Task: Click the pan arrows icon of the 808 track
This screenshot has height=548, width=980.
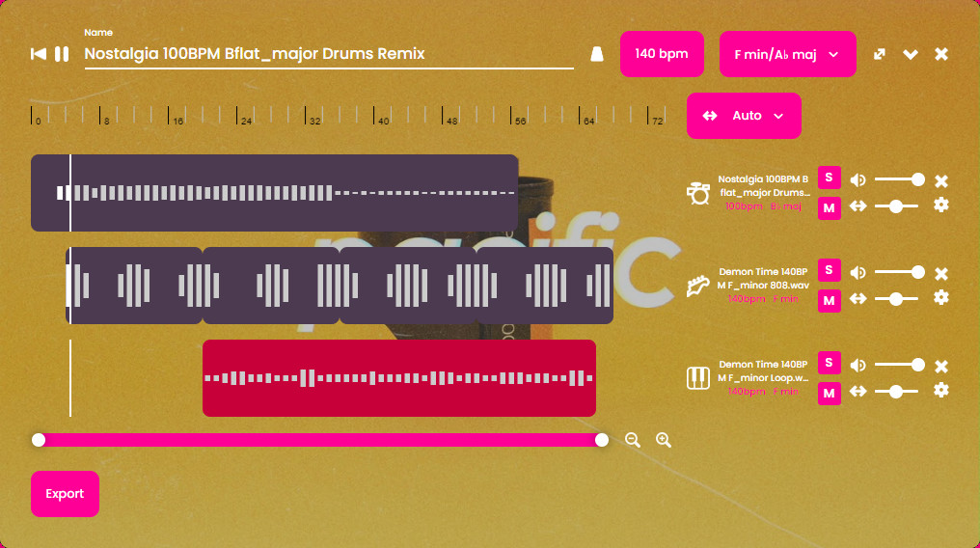Action: point(857,298)
